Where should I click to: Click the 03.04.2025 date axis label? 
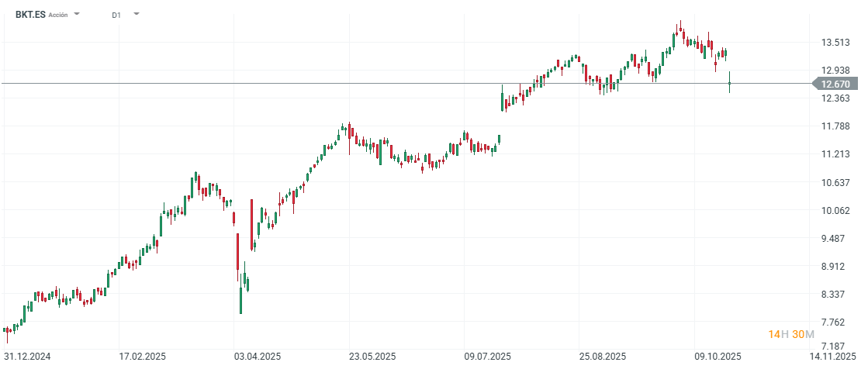tap(256, 357)
